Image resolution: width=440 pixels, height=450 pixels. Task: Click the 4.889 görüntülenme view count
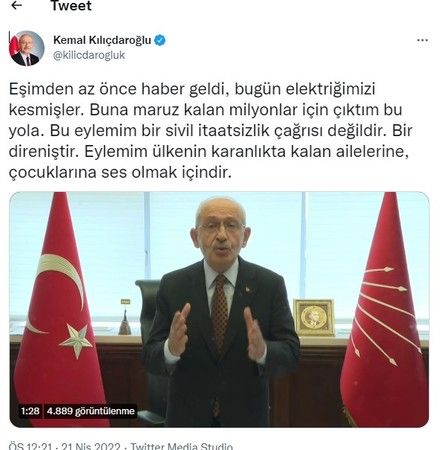point(91,411)
